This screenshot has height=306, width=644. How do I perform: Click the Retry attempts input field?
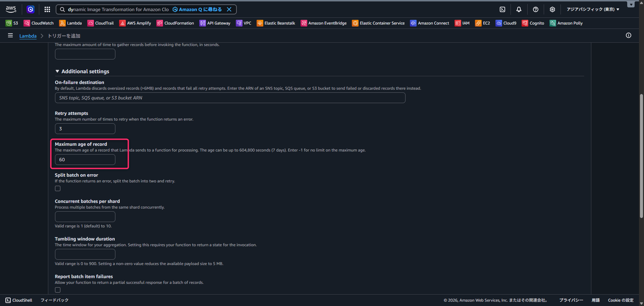[x=85, y=129]
